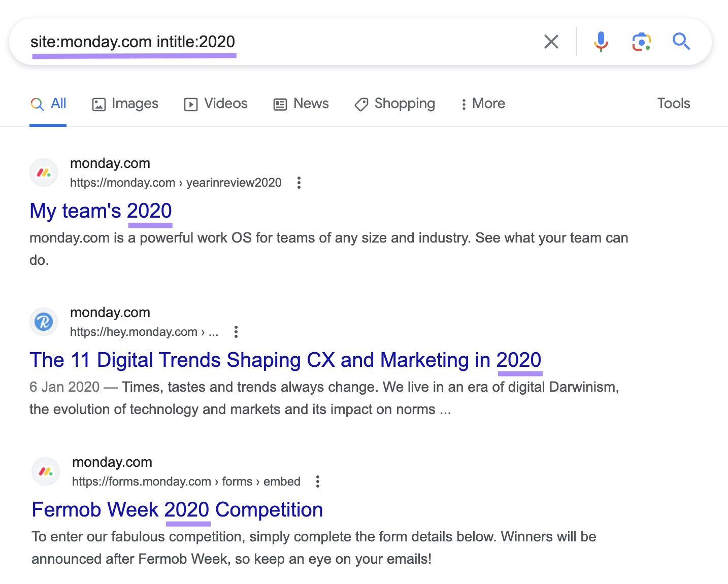Click the hey.monday.com favicon
Screen dimensions: 728x584
(44, 322)
